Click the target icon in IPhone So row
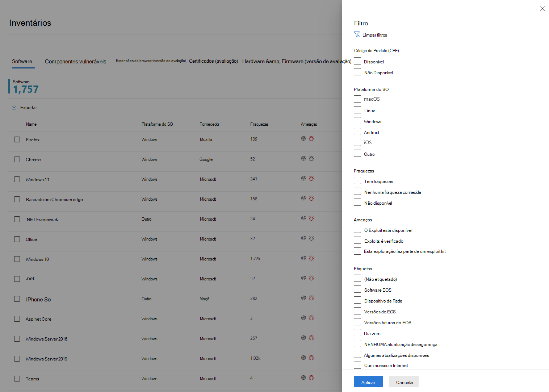Screen dimensions: 549x392 (x=303, y=298)
